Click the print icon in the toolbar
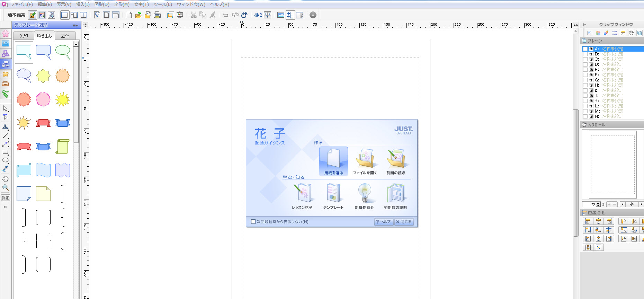 click(x=157, y=15)
